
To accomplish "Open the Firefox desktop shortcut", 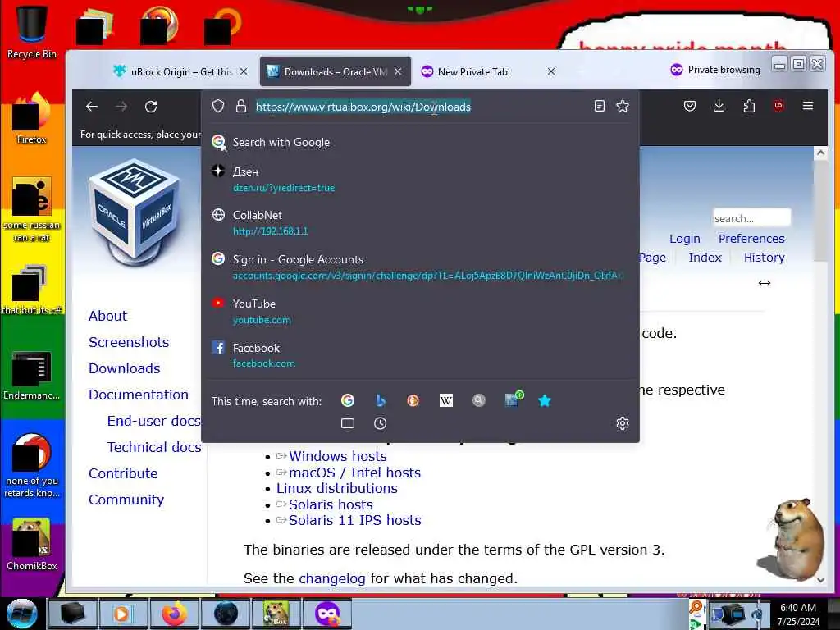I will coord(32,118).
